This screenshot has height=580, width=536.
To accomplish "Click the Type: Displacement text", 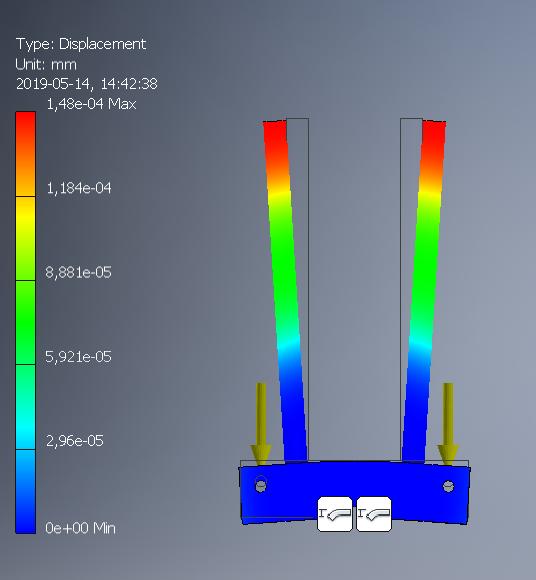I will (81, 44).
